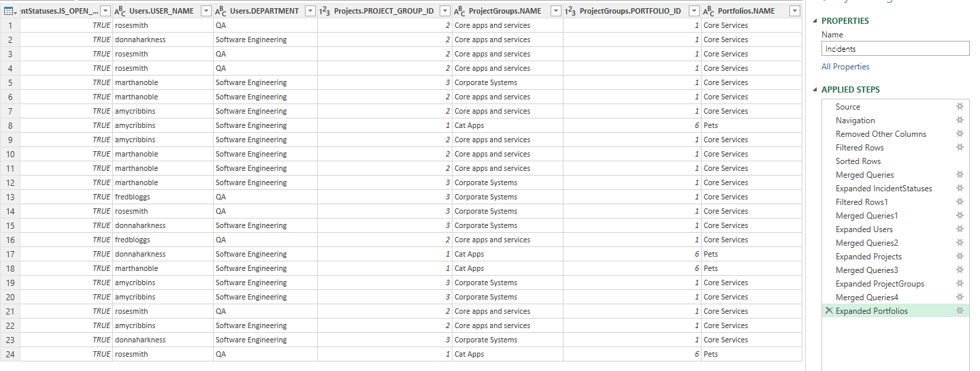Open filter dropdown for ProjectGroups.PORTFOLIO_ID column
This screenshot has width=980, height=371.
[x=694, y=11]
